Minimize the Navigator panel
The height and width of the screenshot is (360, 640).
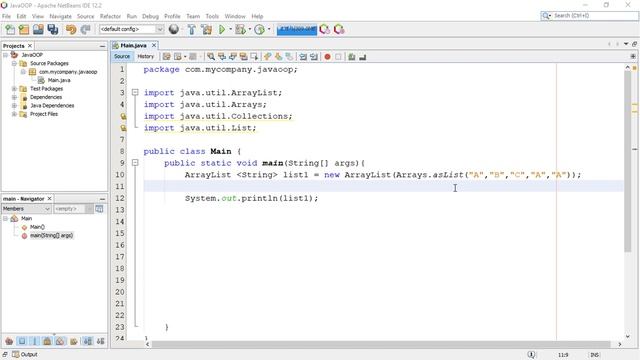102,199
